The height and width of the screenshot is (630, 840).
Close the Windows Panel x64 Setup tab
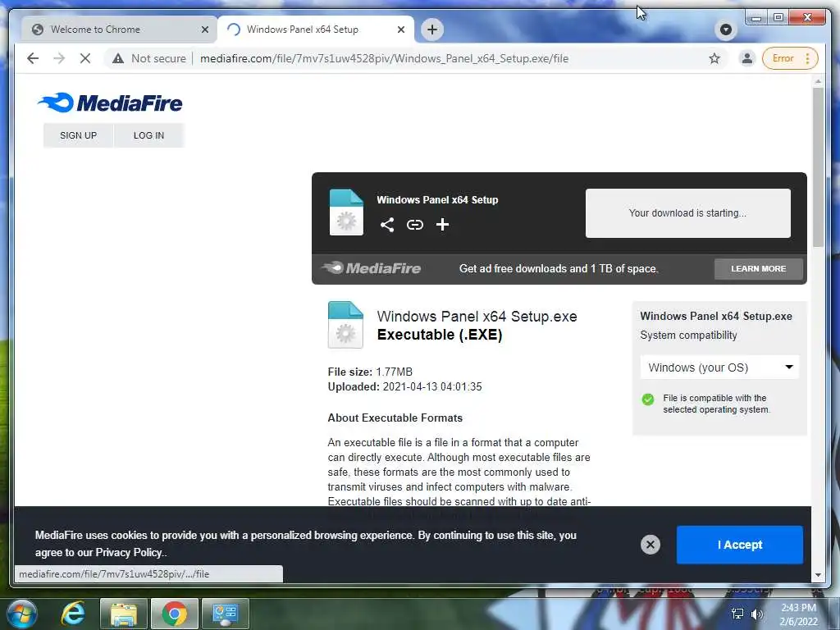click(x=400, y=30)
